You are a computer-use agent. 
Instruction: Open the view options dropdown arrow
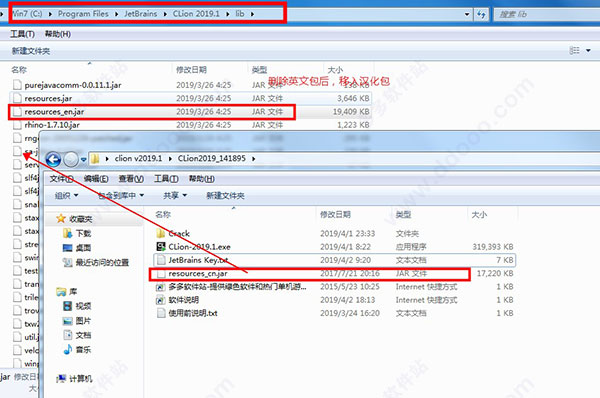[589, 51]
